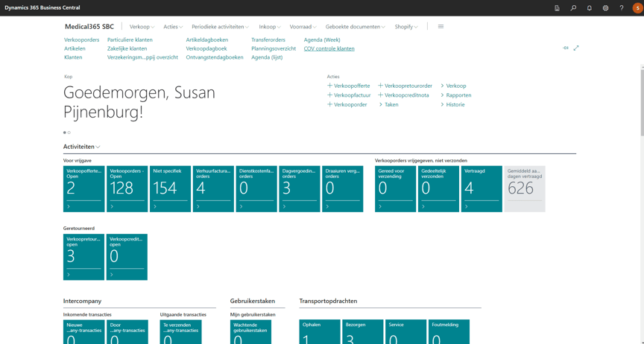Viewport: 644px width, 344px height.
Task: Open the settings gear icon
Action: tap(605, 7)
